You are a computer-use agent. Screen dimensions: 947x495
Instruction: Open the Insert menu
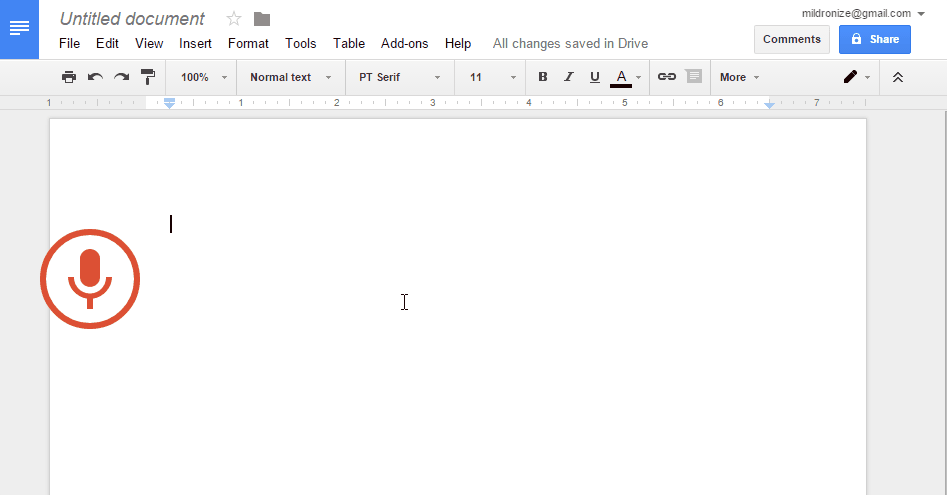coord(195,43)
